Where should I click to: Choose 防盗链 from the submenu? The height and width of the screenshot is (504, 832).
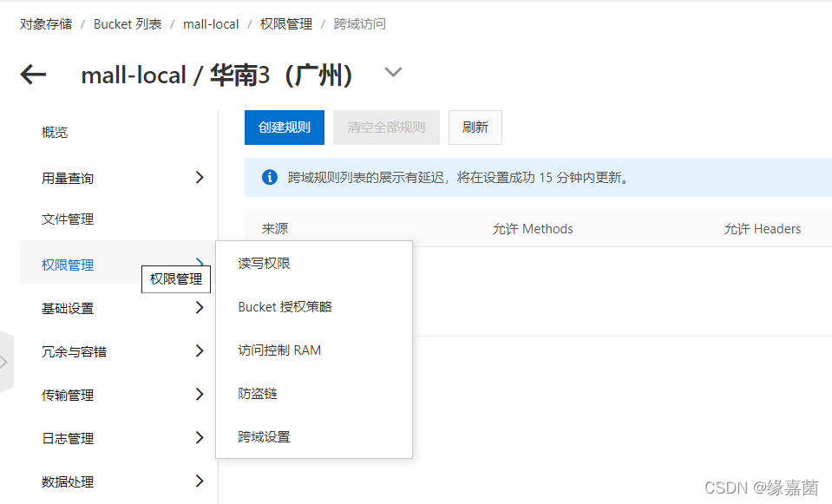click(258, 394)
